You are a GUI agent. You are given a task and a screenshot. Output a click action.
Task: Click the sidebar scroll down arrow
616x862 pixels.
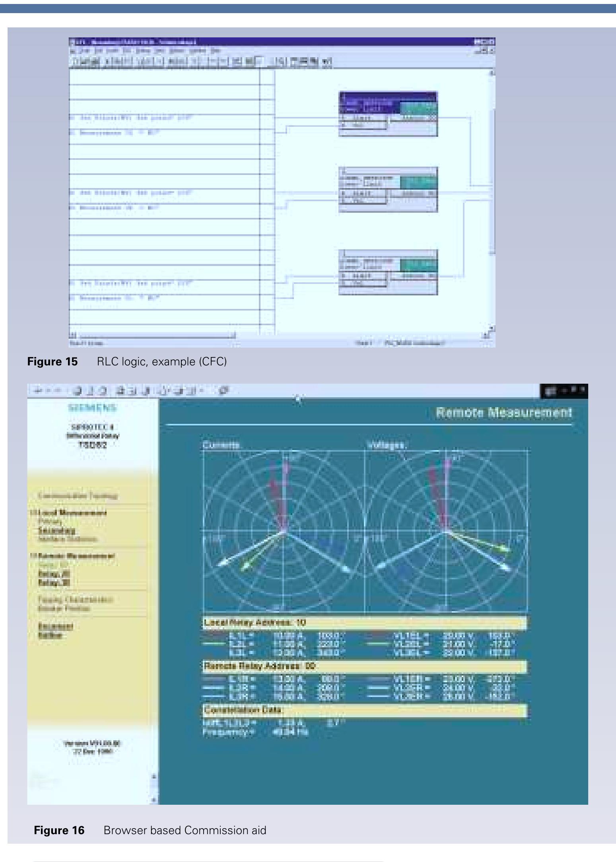[154, 800]
